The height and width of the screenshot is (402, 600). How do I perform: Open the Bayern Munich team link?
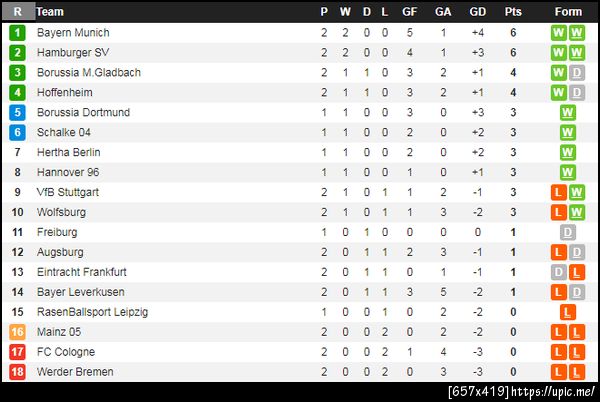73,33
